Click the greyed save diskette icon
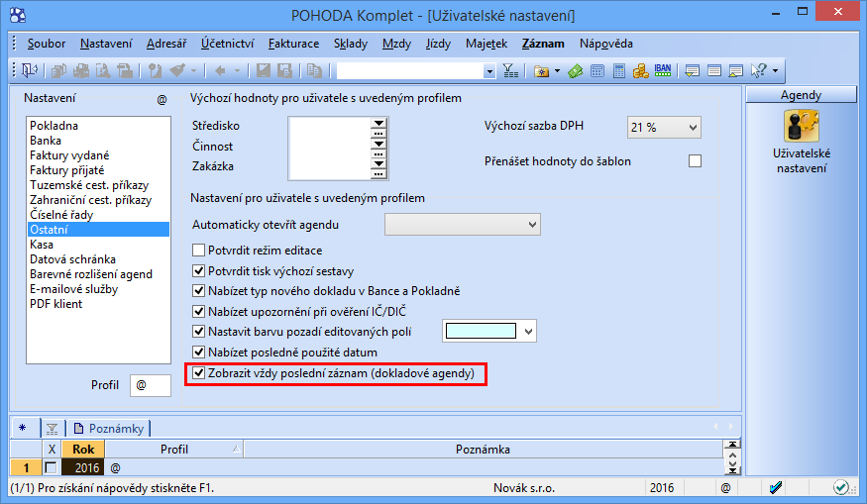 tap(264, 70)
